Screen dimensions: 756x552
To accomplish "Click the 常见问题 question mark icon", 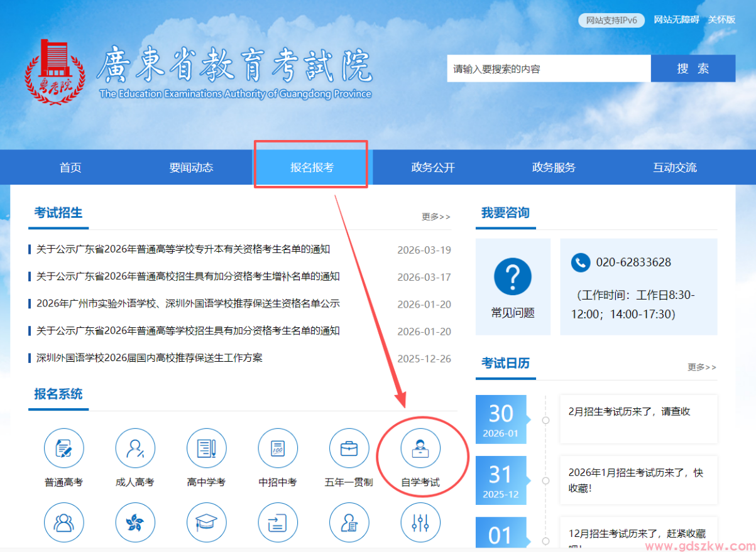I will pos(513,276).
